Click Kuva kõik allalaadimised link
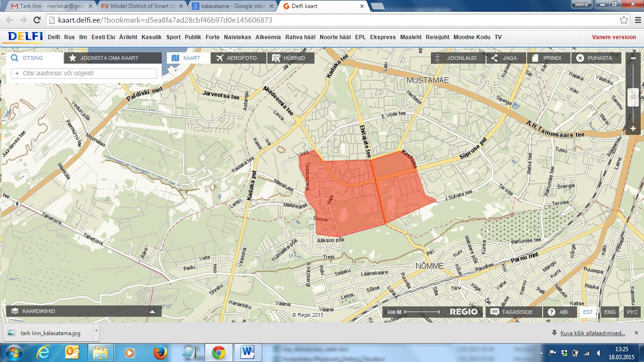 (593, 333)
